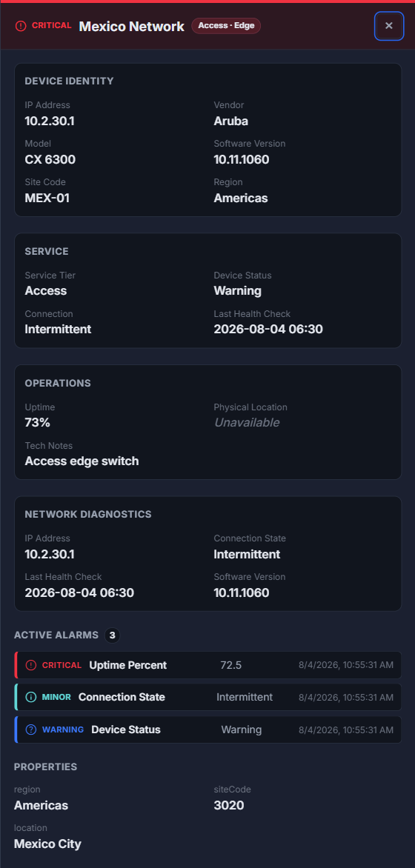Open the Device Status warning alarm row
This screenshot has height=868, width=415.
pyautogui.click(x=207, y=730)
